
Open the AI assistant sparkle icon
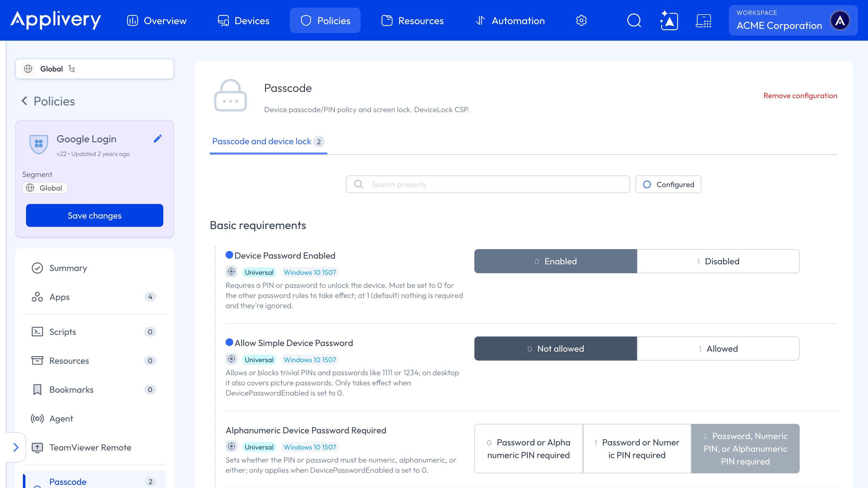click(668, 21)
